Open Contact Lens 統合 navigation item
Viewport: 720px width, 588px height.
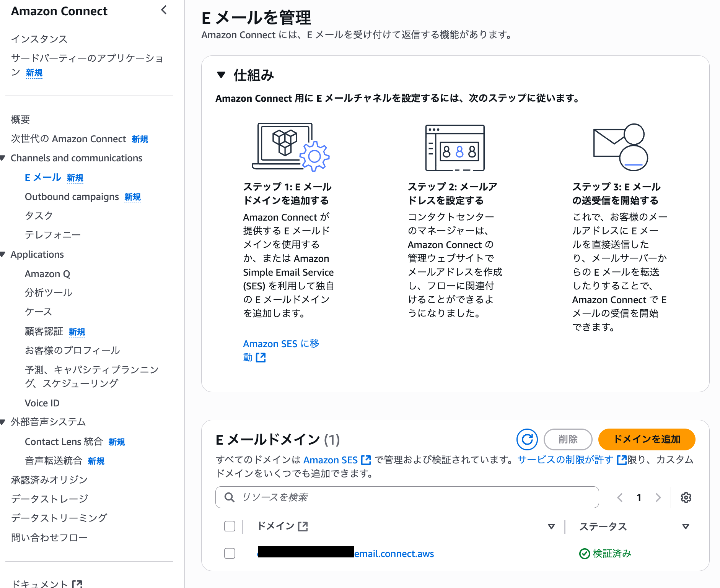click(x=64, y=442)
